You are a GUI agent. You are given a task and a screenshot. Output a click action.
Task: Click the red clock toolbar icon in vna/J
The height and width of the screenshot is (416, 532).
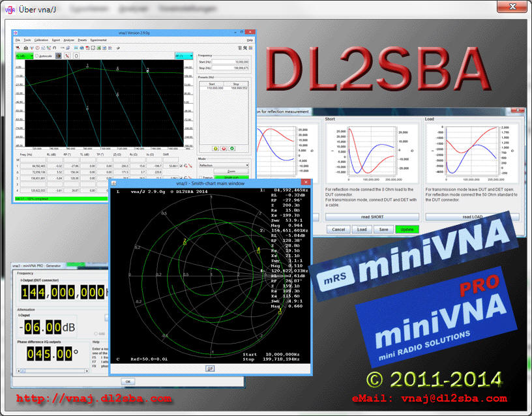[38, 48]
